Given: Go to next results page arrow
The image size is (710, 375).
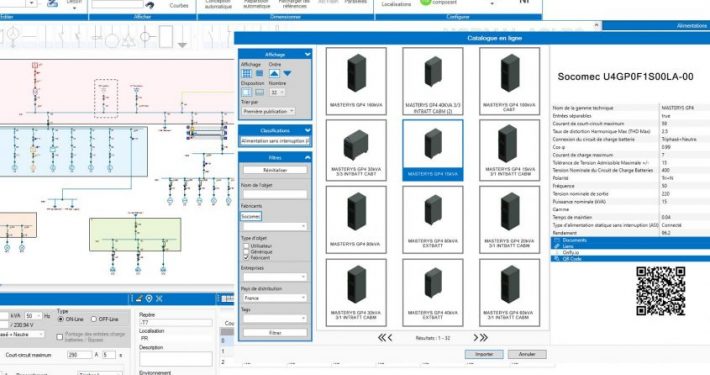Looking at the screenshot, I should (480, 337).
